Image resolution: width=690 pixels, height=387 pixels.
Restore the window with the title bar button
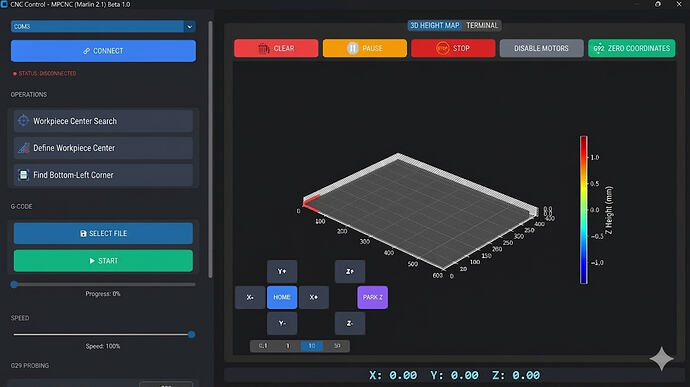coord(657,4)
